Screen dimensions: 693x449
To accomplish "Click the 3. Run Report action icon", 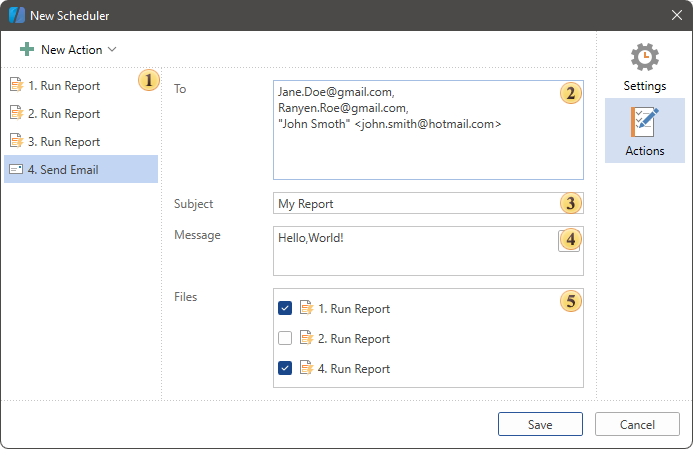I will click(x=16, y=142).
